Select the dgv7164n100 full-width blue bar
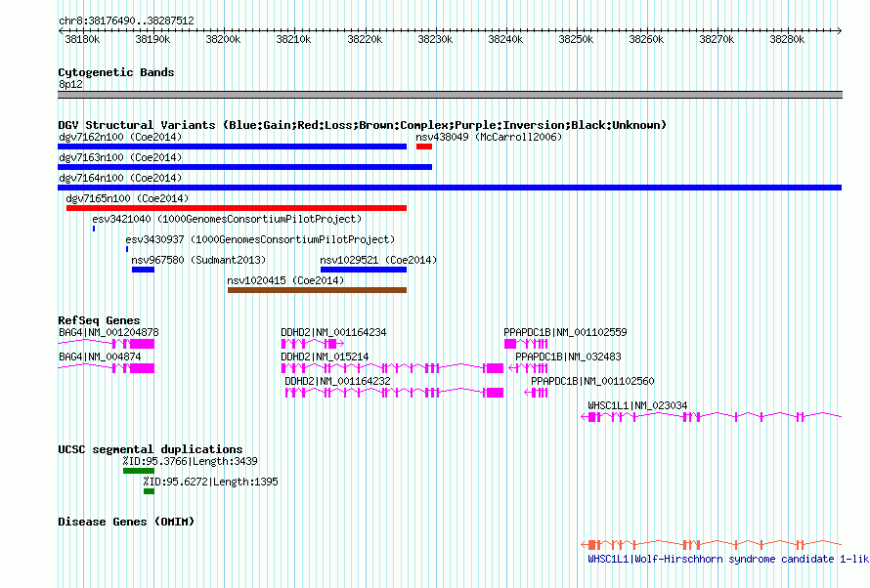This screenshot has height=588, width=870. [450, 188]
